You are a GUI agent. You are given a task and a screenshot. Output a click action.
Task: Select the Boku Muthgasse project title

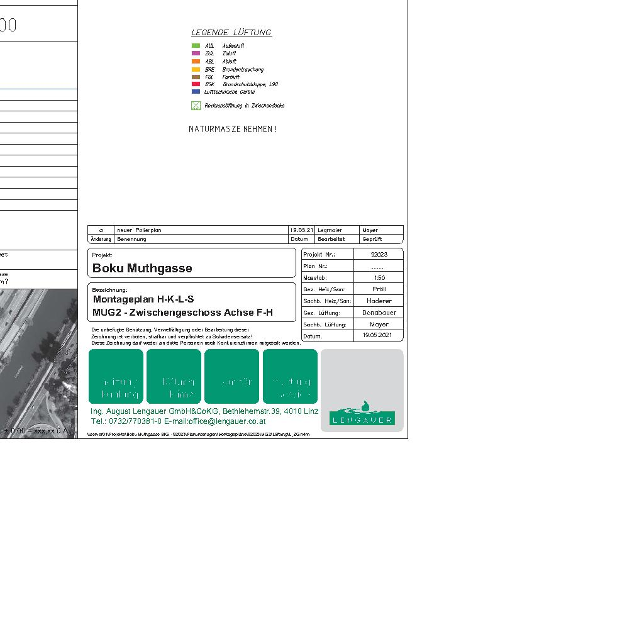point(142,269)
